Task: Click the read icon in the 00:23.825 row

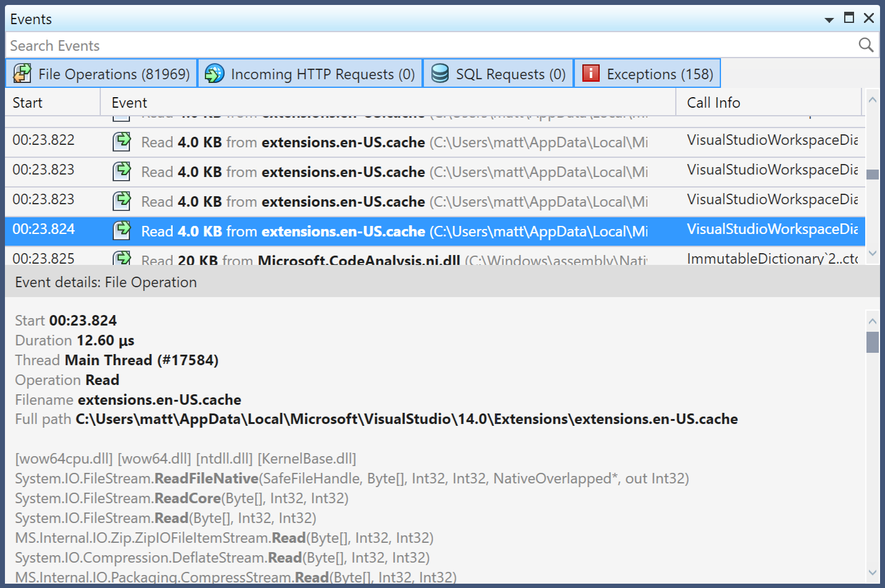Action: 122,258
